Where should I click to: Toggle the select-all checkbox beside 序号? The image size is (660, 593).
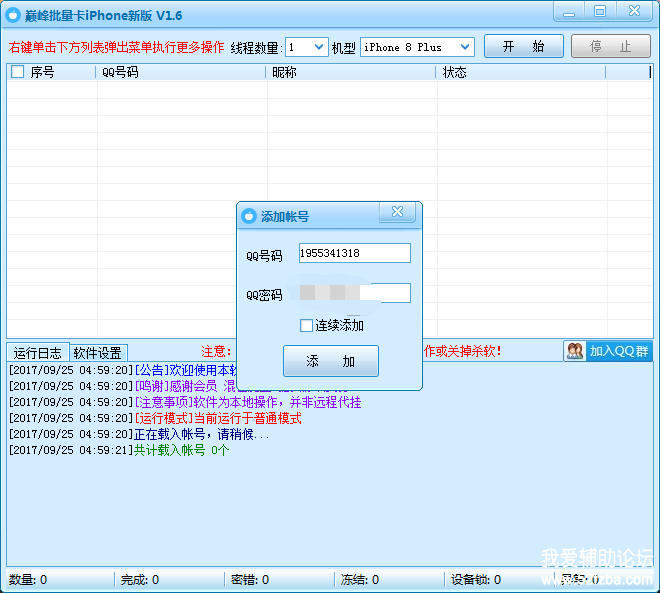[x=17, y=72]
